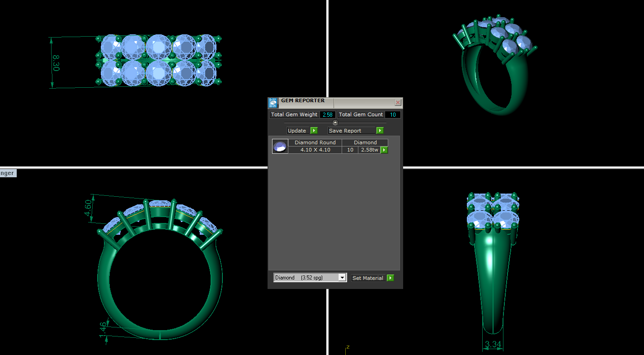Click the "2.58tw" weight cell
Screen dimensions: 644x355
(369, 150)
